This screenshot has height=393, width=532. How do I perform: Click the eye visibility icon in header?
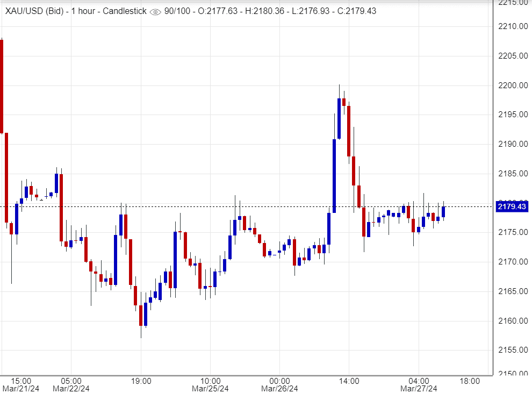155,12
